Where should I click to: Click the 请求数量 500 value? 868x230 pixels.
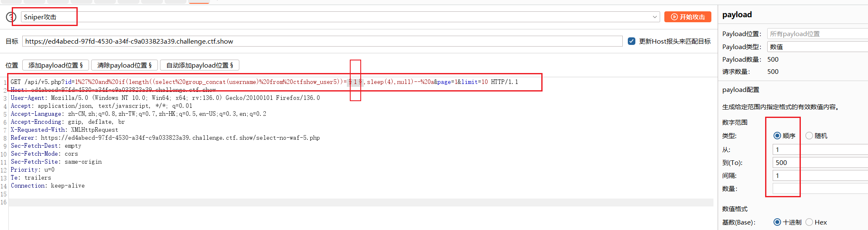point(773,71)
